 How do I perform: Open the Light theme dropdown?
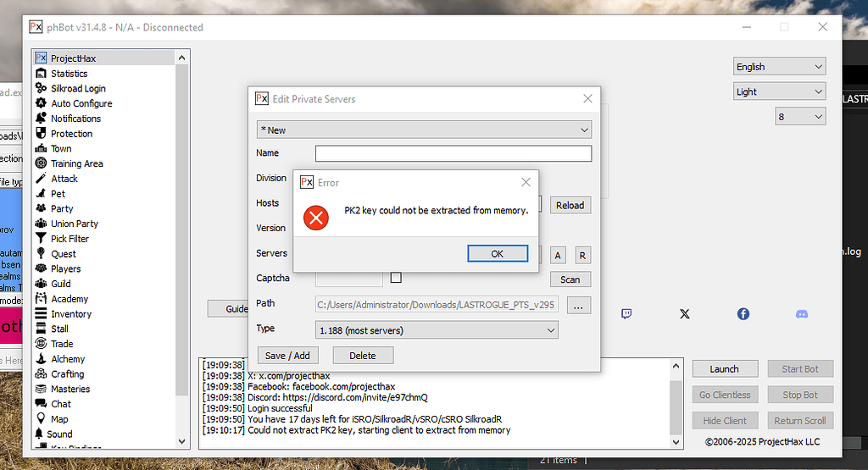(780, 91)
